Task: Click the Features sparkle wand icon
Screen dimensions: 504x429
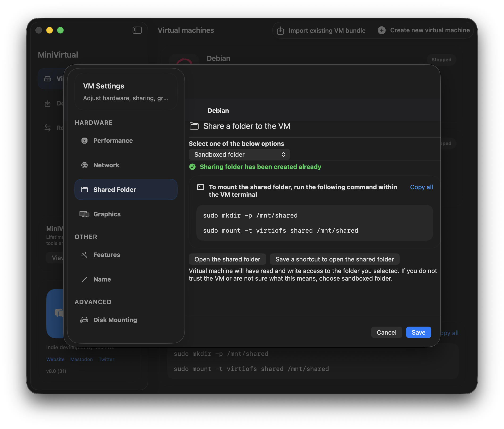Action: [84, 255]
